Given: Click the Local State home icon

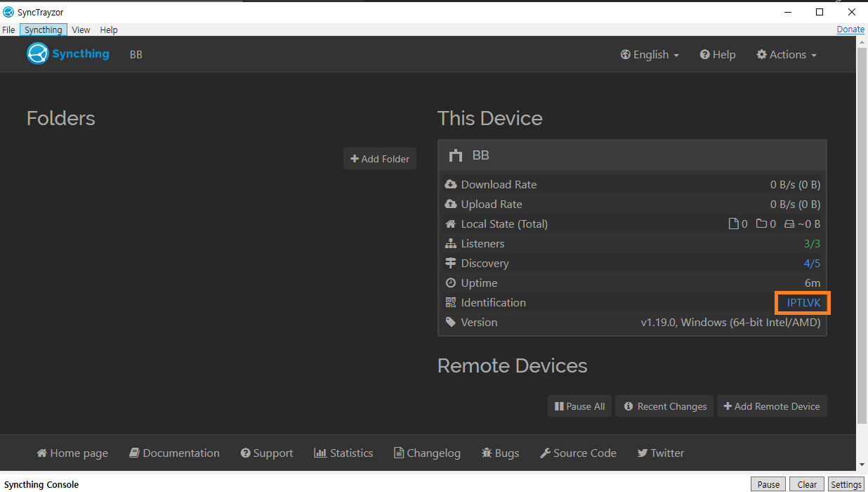Looking at the screenshot, I should coord(451,224).
